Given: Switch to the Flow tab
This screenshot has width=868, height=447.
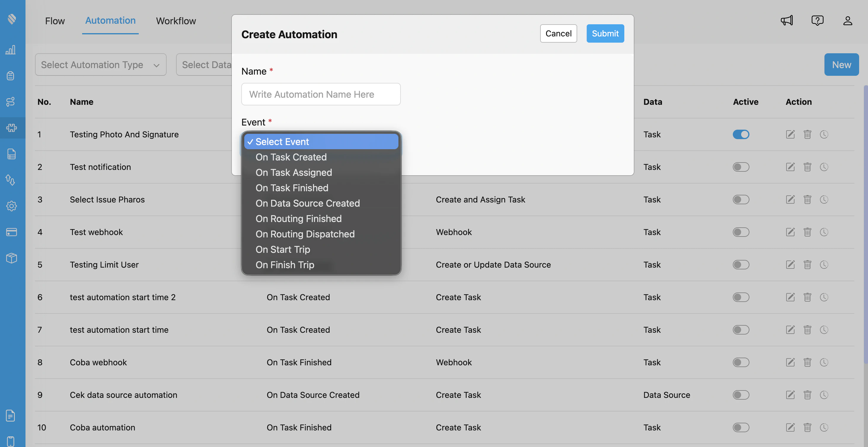Looking at the screenshot, I should [55, 21].
